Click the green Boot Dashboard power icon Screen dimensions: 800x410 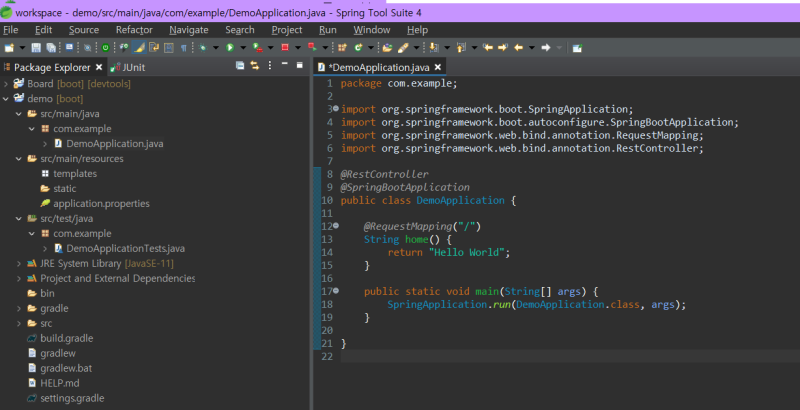[106, 47]
